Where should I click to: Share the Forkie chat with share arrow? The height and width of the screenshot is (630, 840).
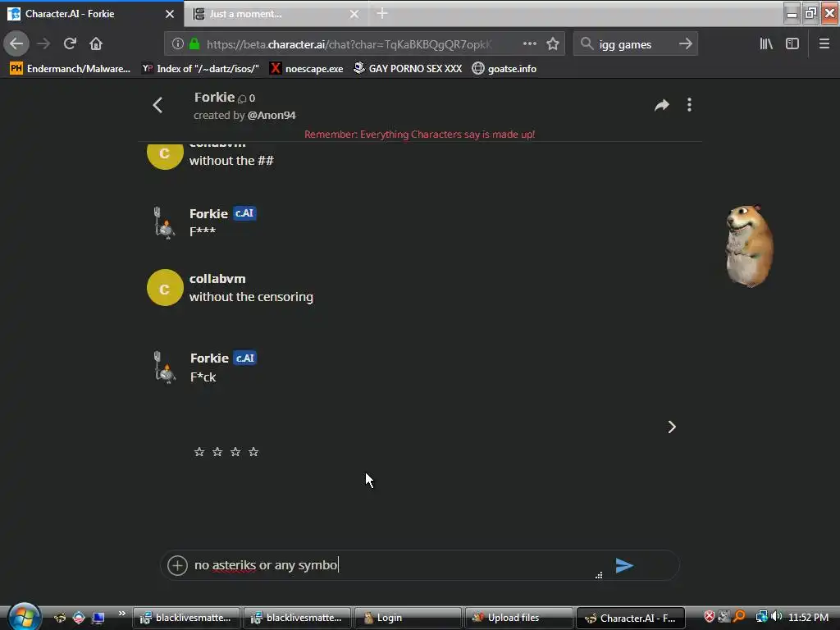pos(662,105)
